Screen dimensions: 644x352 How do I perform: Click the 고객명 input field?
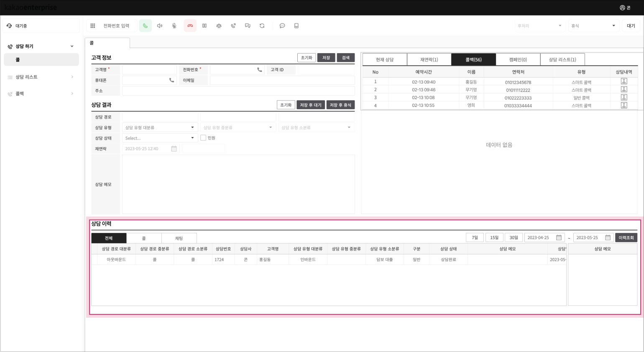pos(149,70)
